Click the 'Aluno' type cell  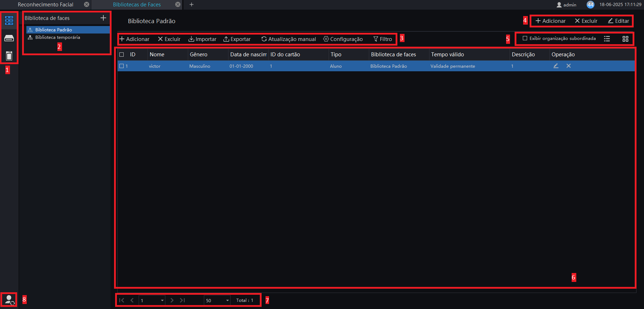click(336, 66)
